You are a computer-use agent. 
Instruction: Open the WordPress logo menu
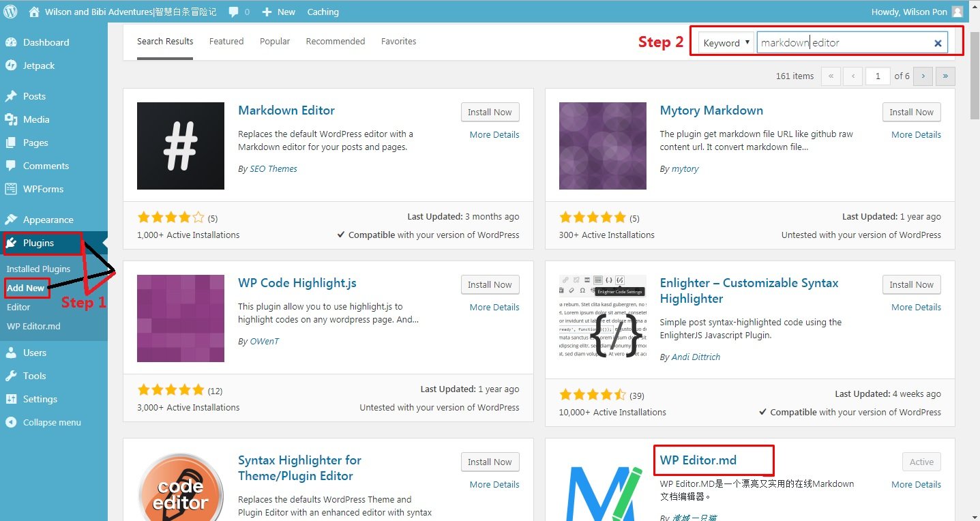11,12
